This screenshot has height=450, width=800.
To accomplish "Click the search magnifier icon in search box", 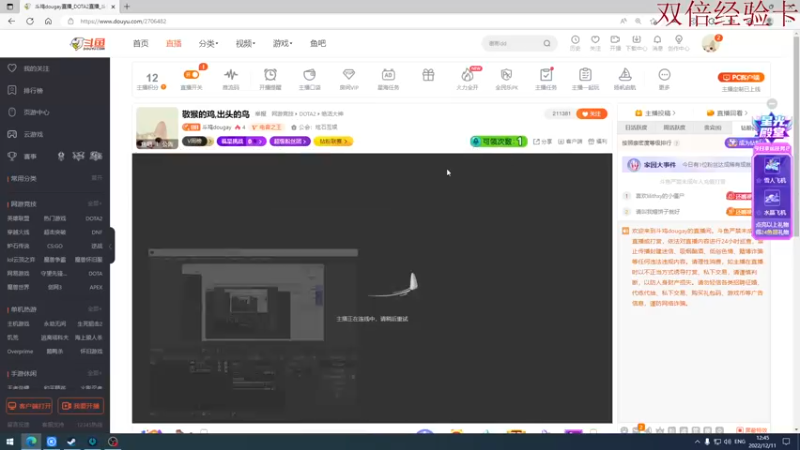I will [x=547, y=43].
